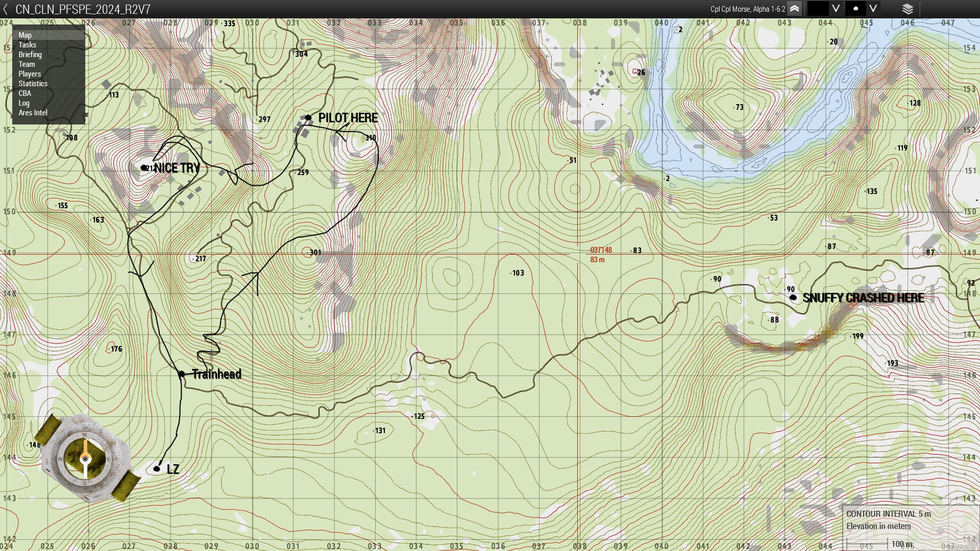The image size is (980, 551).
Task: Click the compass on the map
Action: [x=85, y=459]
